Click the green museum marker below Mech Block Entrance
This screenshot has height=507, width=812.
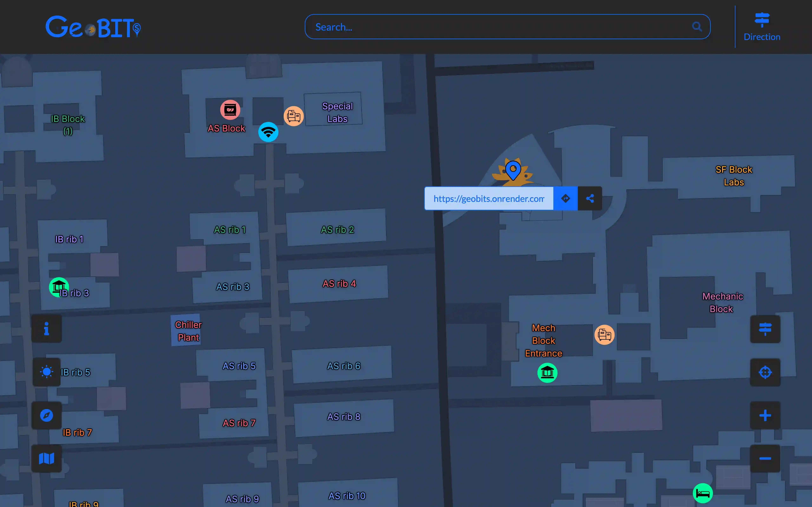(x=547, y=372)
